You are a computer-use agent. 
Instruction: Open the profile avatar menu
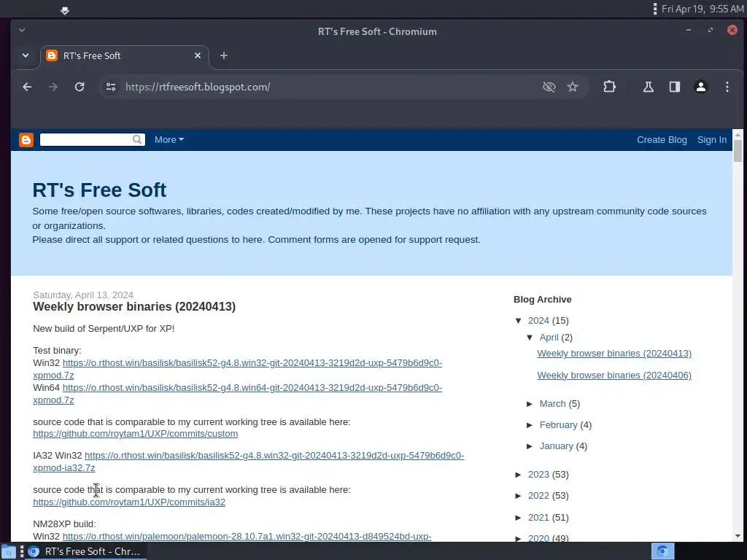click(x=701, y=87)
